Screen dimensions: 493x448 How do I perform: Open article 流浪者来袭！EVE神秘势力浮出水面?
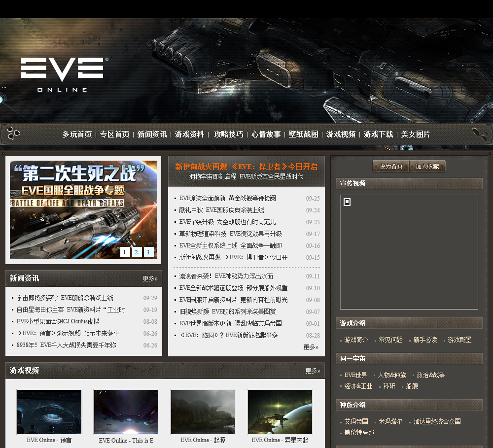226,276
